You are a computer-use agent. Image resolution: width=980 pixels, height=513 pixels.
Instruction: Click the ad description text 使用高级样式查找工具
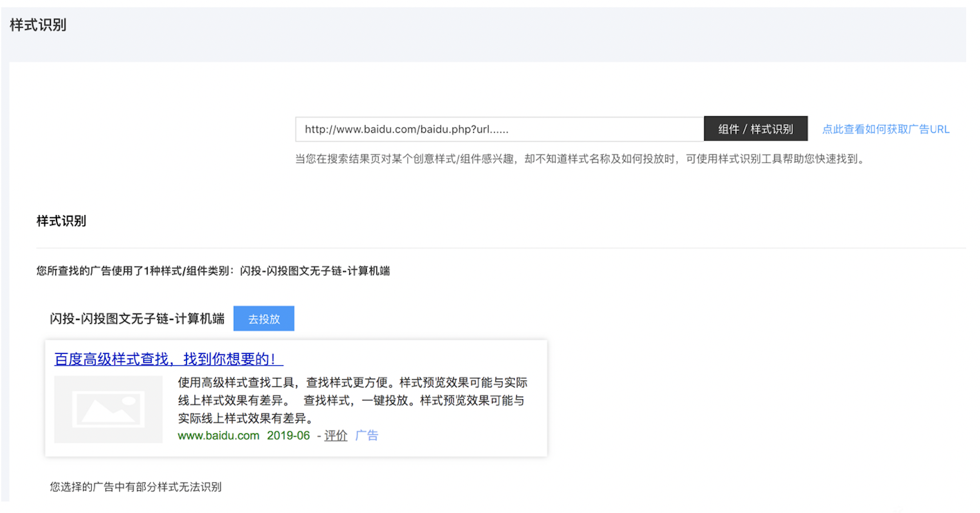352,400
